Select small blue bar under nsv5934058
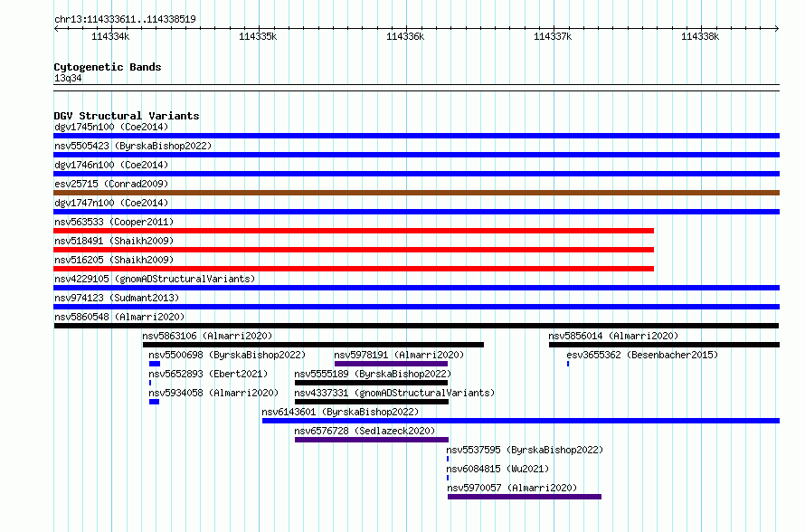Image resolution: width=805 pixels, height=532 pixels. pyautogui.click(x=154, y=402)
